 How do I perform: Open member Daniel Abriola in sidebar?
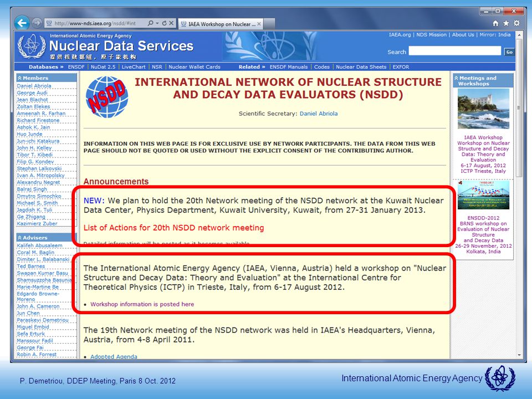tap(34, 86)
